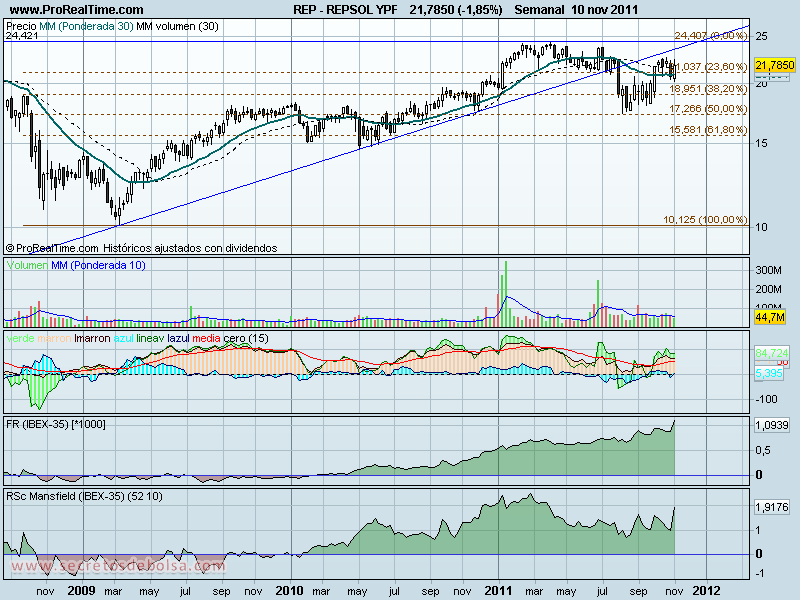Click the 200M volume axis label
The width and height of the screenshot is (800, 600).
[768, 289]
